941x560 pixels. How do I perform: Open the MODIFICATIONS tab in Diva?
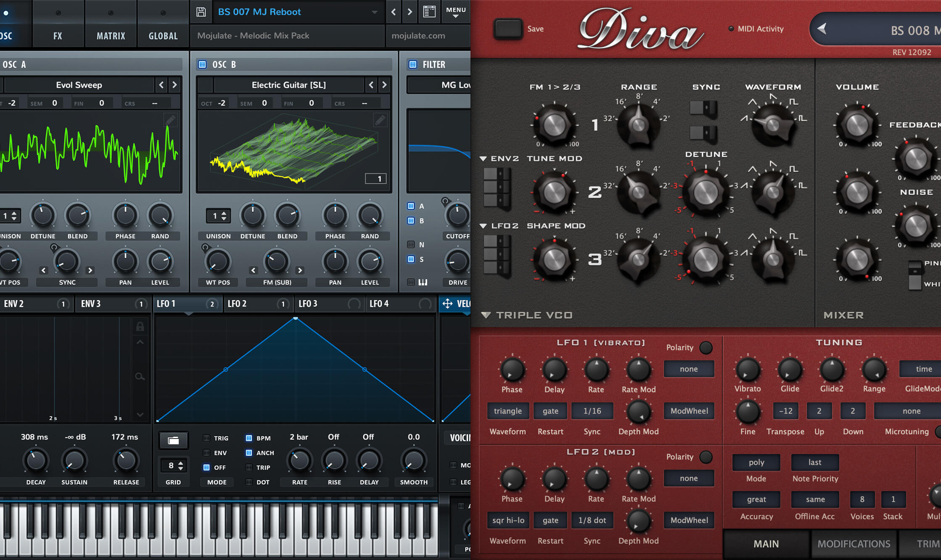854,544
